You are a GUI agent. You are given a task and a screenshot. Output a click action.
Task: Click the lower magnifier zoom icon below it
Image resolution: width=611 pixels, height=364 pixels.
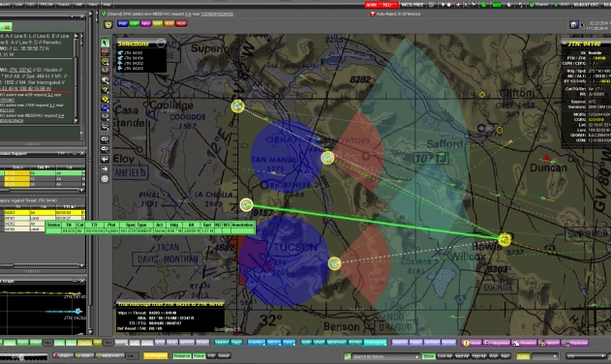pyautogui.click(x=106, y=149)
